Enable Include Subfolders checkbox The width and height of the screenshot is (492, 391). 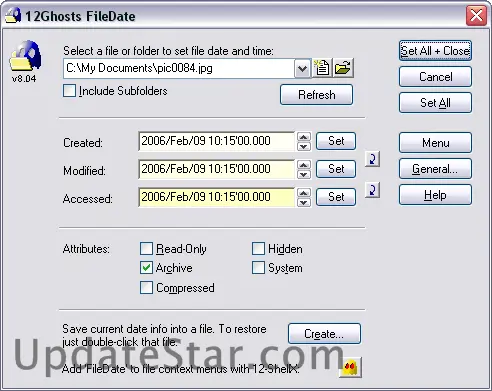pos(69,91)
